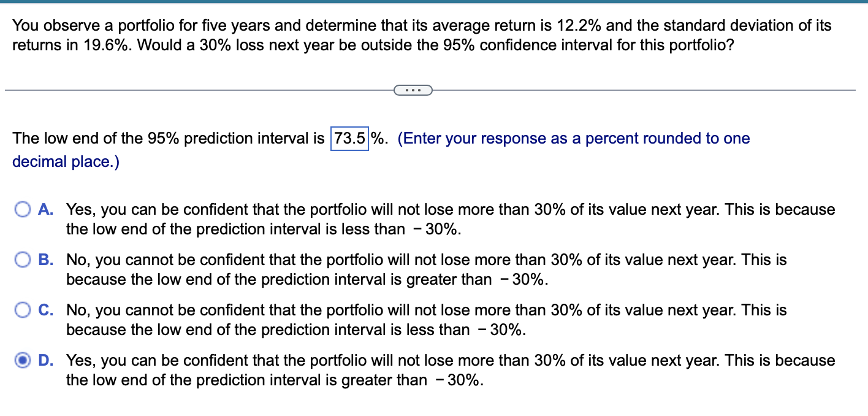The height and width of the screenshot is (416, 868).
Task: Click the horizontal divider line
Action: (184, 90)
